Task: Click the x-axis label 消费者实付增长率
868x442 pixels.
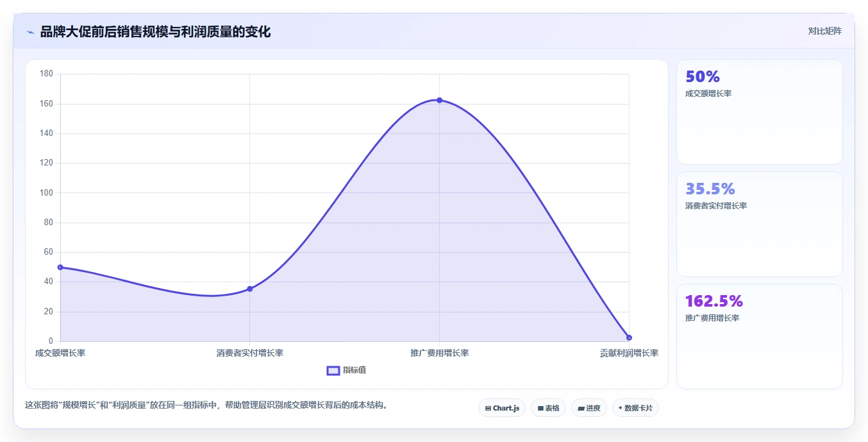Action: coord(250,353)
